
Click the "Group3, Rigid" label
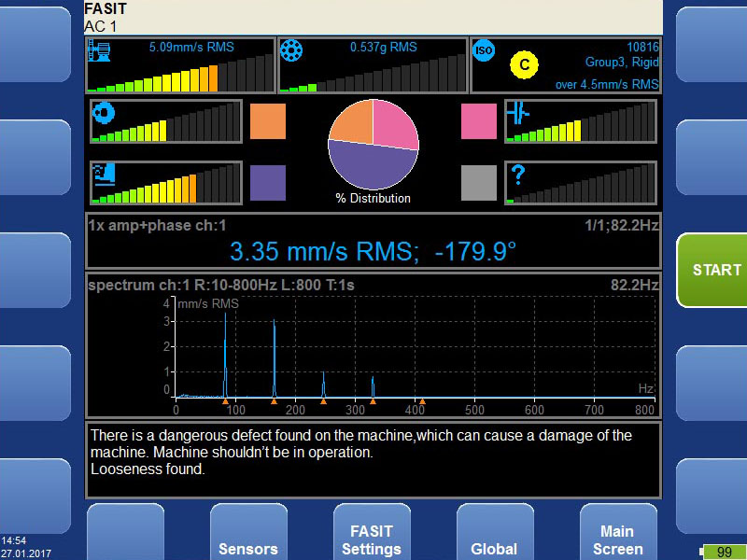622,63
